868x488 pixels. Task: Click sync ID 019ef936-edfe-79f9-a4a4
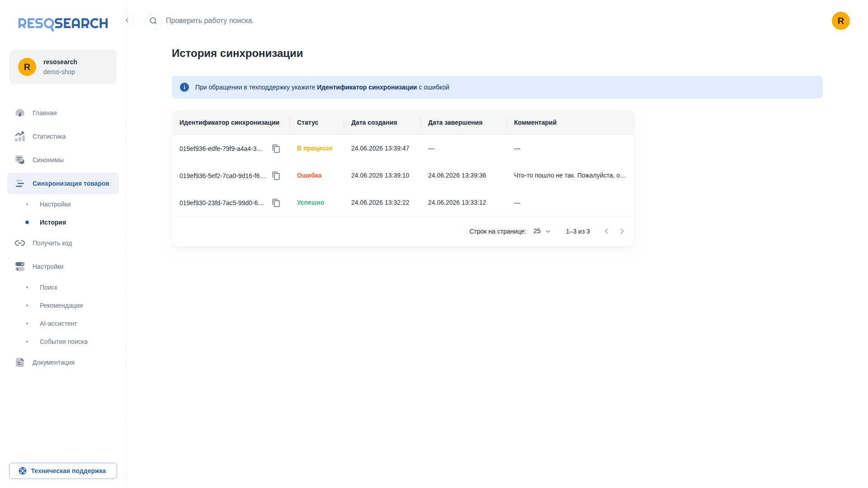tap(222, 149)
